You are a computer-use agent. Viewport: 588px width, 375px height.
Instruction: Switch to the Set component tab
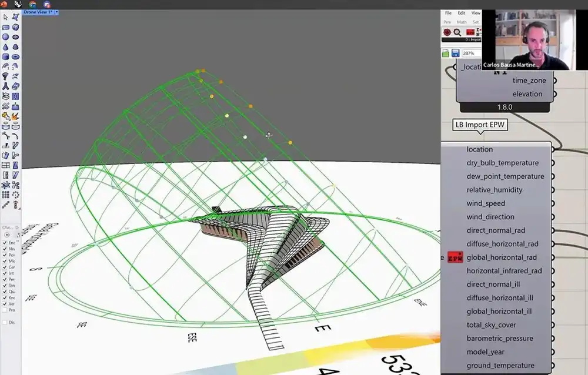[x=476, y=22]
